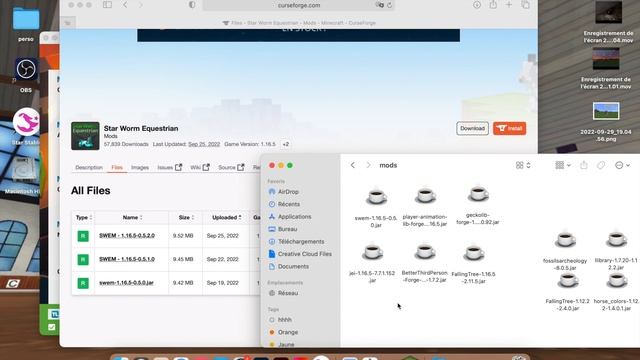Screen dimensions: 640x360
Task: Select Réseau in Finder sidebar
Action: 283,293
